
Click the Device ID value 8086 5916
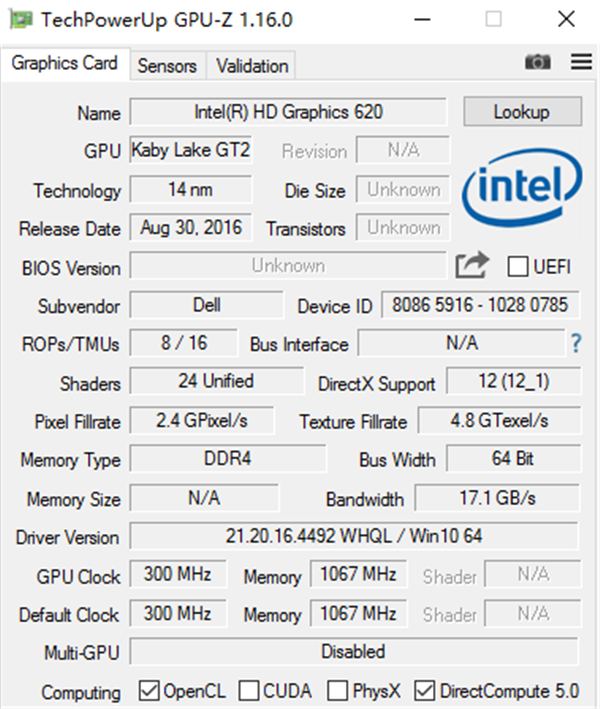480,305
